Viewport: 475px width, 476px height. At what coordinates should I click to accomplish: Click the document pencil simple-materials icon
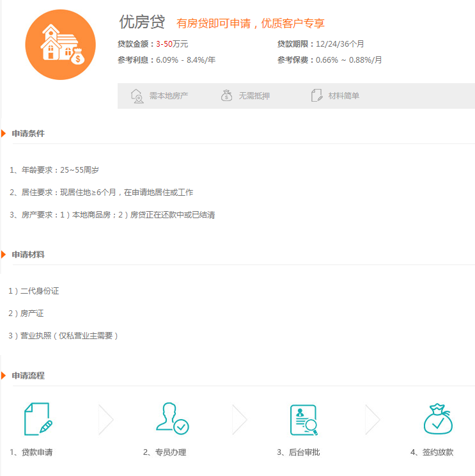[316, 95]
